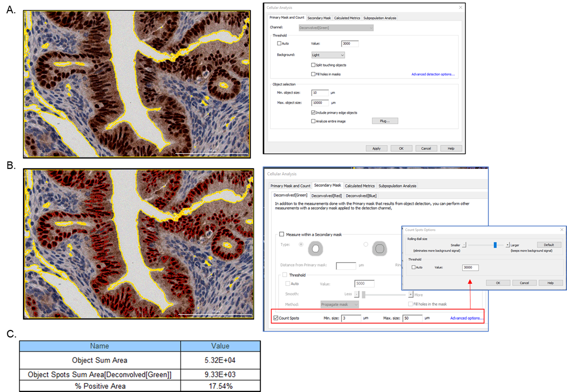The width and height of the screenshot is (567, 392).
Task: Close the Count Spots Options dialog
Action: [x=562, y=229]
